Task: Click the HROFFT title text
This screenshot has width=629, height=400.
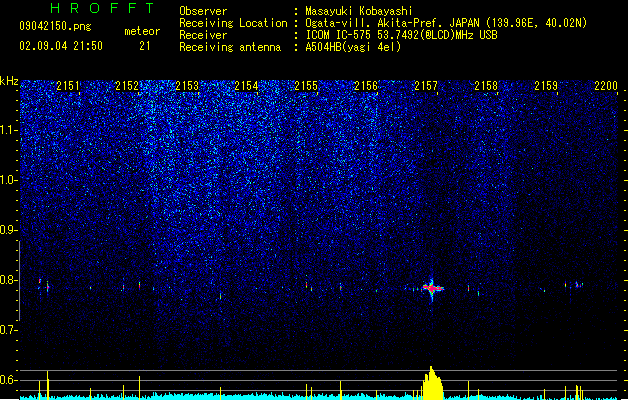Action: coord(102,8)
